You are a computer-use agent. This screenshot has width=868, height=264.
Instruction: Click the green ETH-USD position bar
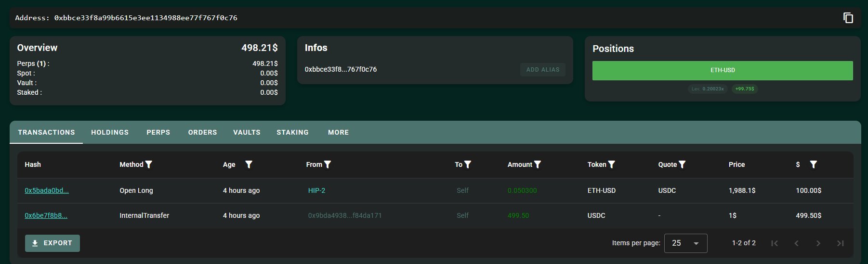[x=722, y=70]
